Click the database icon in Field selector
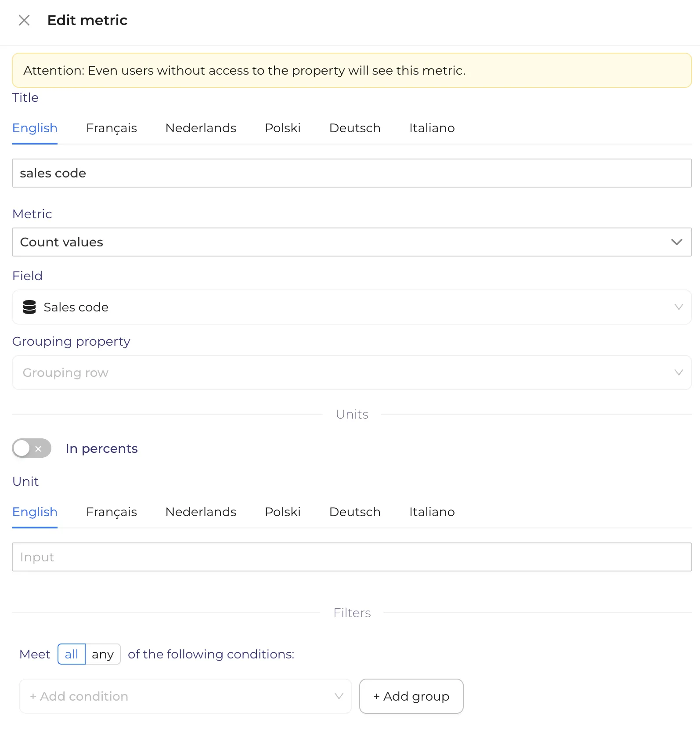 pyautogui.click(x=29, y=307)
